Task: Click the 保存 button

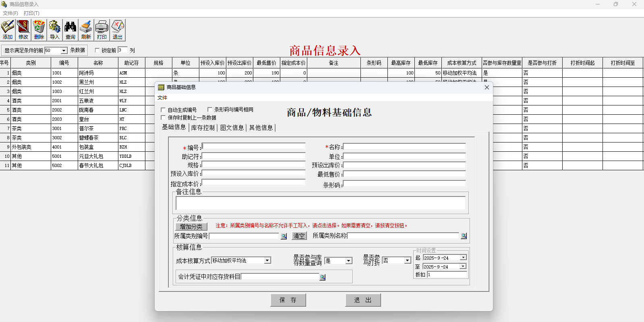Action: coord(288,300)
